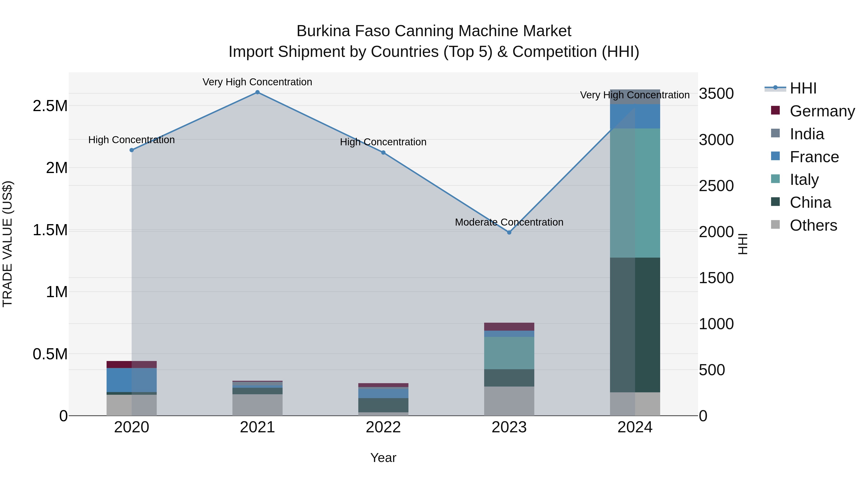Click the rotated HHI right axis title
Image resolution: width=868 pixels, height=488 pixels.
[743, 244]
